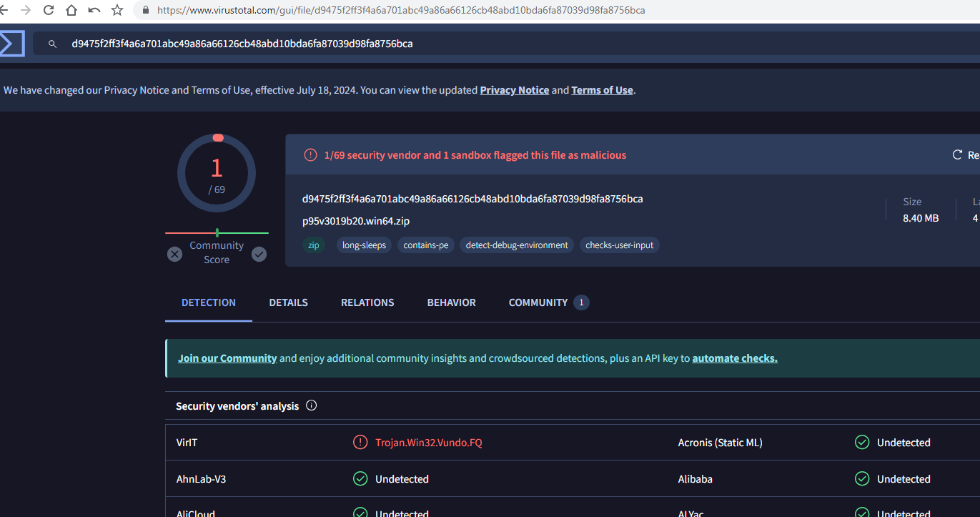Viewport: 980px width, 517px height.
Task: Click the bookmark star icon
Action: pos(117,10)
